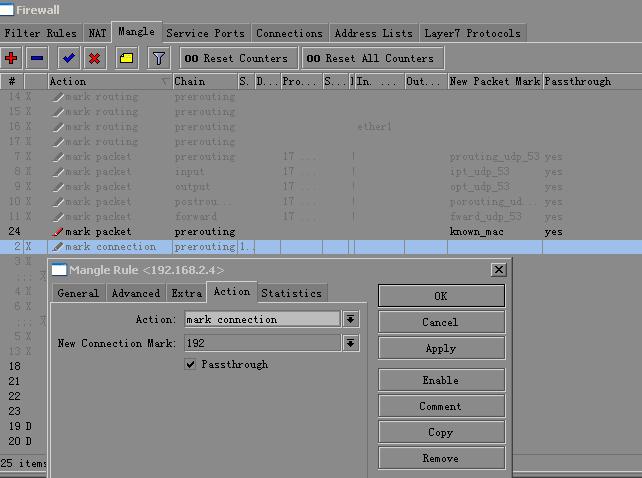Add comment with yellow note icon
Screen dimensions: 642x478
[127, 58]
